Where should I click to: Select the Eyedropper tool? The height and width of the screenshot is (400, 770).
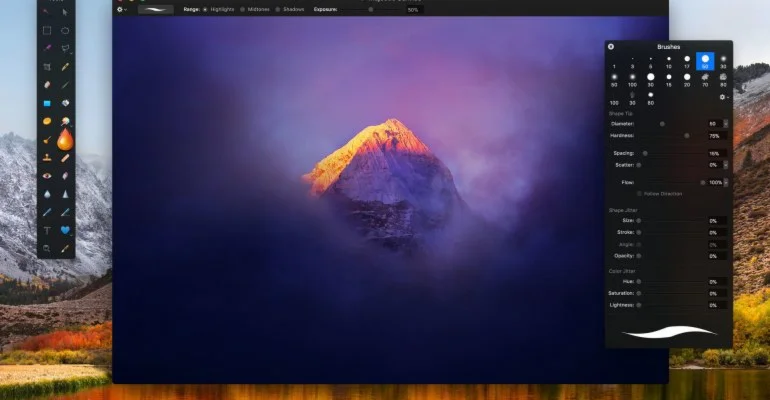(65, 249)
